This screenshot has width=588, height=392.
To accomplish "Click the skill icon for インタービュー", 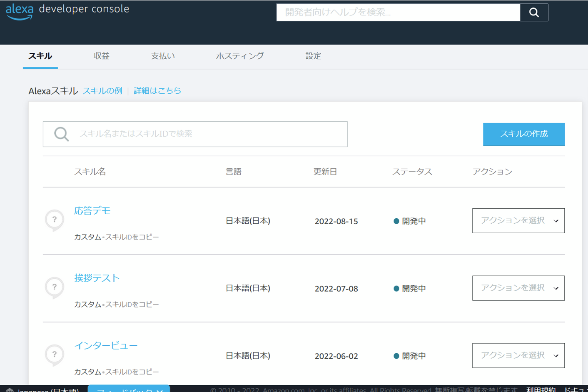I will tap(55, 355).
